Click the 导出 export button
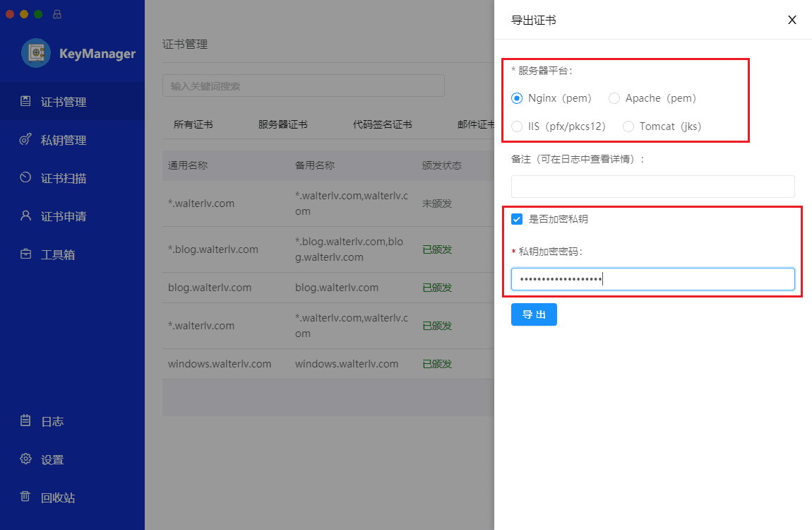The image size is (812, 530). (x=534, y=314)
